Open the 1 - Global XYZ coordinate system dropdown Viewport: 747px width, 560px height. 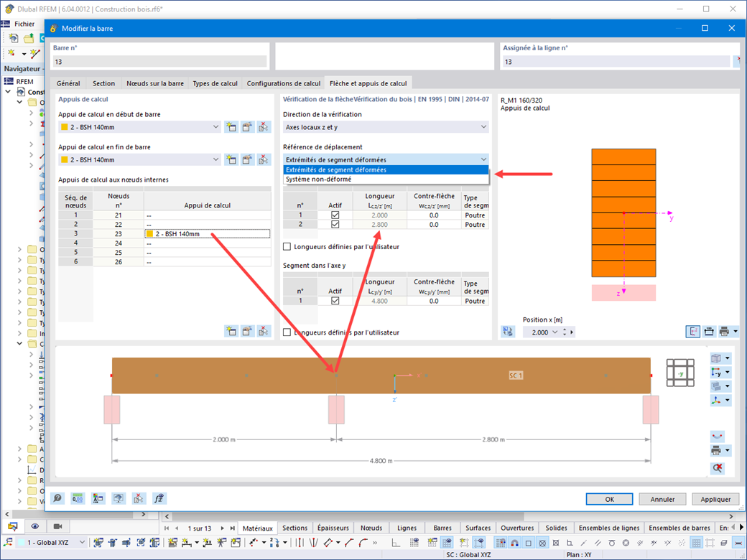click(82, 542)
